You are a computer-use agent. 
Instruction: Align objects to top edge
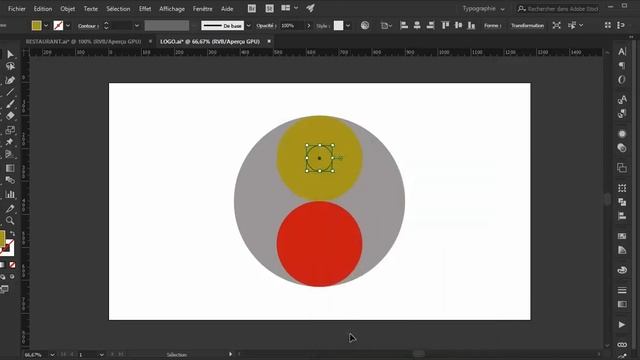point(445,25)
